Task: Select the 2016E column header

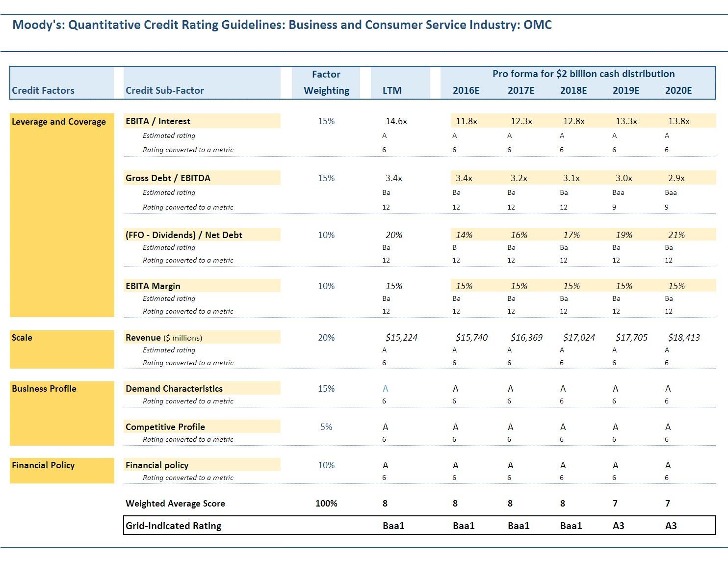Action: pos(466,90)
